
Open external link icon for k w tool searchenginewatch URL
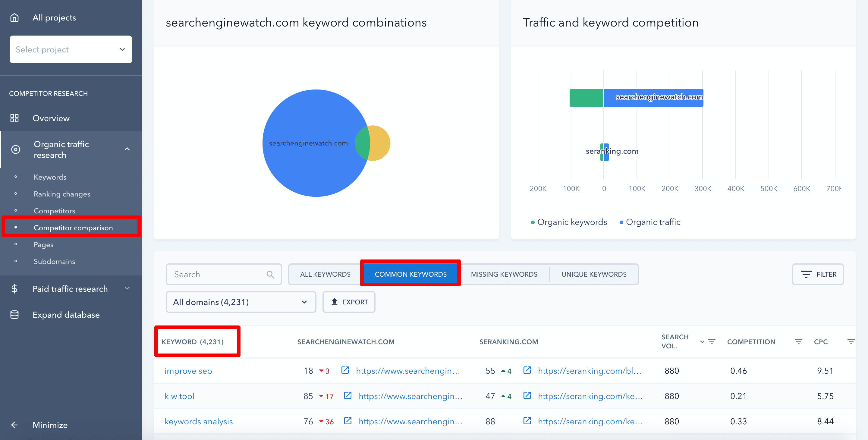pyautogui.click(x=348, y=395)
